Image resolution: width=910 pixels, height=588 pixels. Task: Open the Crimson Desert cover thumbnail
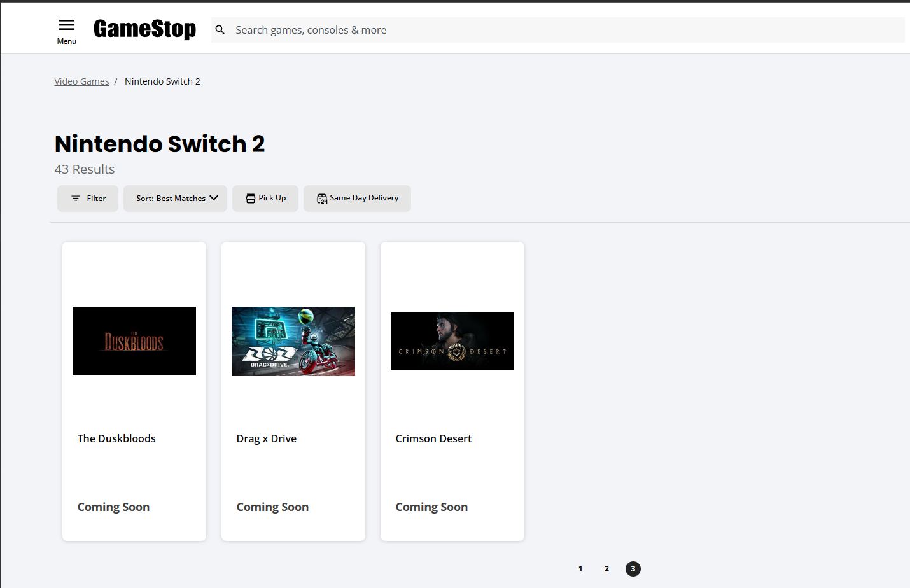pos(452,341)
